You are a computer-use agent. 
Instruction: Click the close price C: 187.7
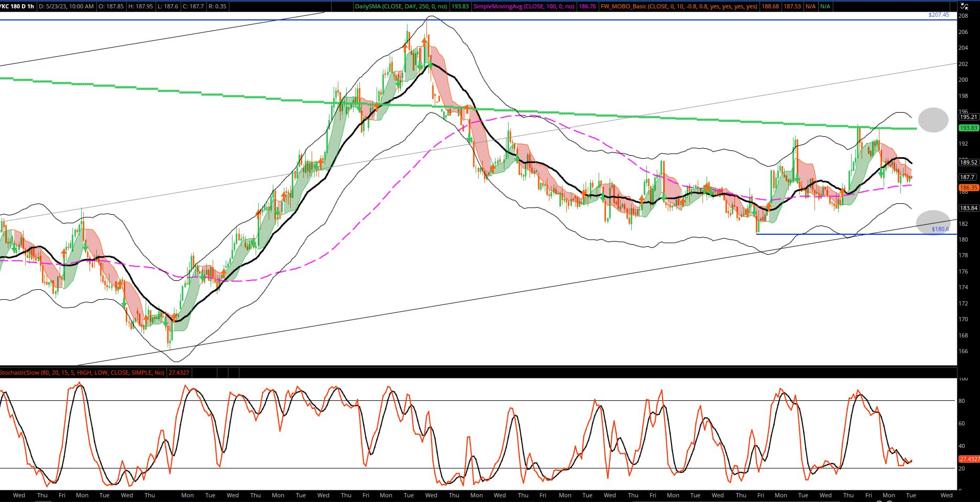[193, 6]
